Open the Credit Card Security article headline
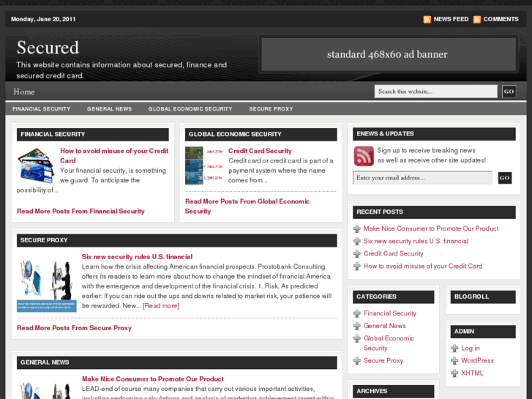Image resolution: width=532 pixels, height=399 pixels. coord(260,151)
